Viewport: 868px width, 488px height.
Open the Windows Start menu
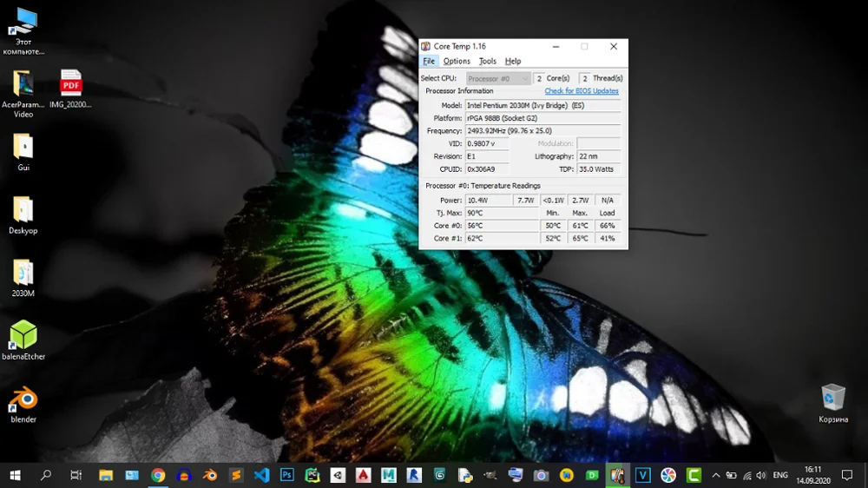point(16,475)
